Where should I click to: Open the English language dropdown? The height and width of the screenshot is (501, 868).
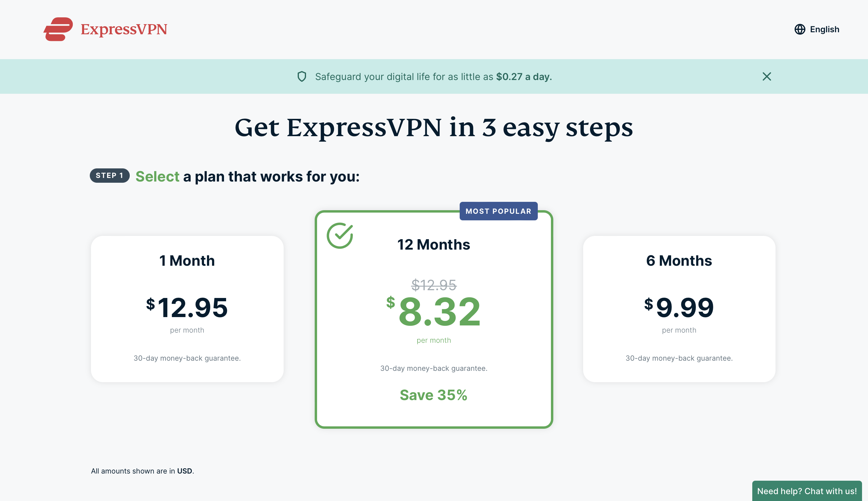817,29
